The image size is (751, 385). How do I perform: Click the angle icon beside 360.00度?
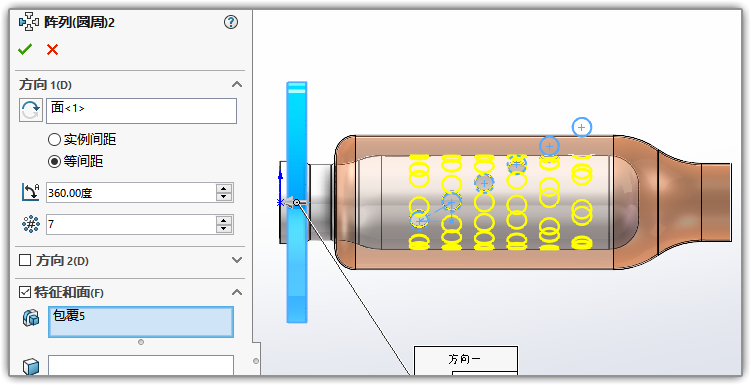click(31, 192)
